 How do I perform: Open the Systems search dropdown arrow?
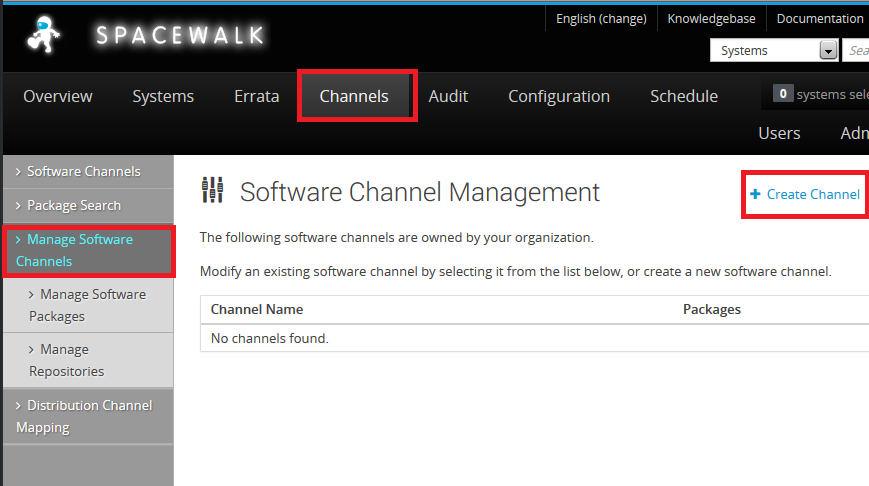[829, 50]
